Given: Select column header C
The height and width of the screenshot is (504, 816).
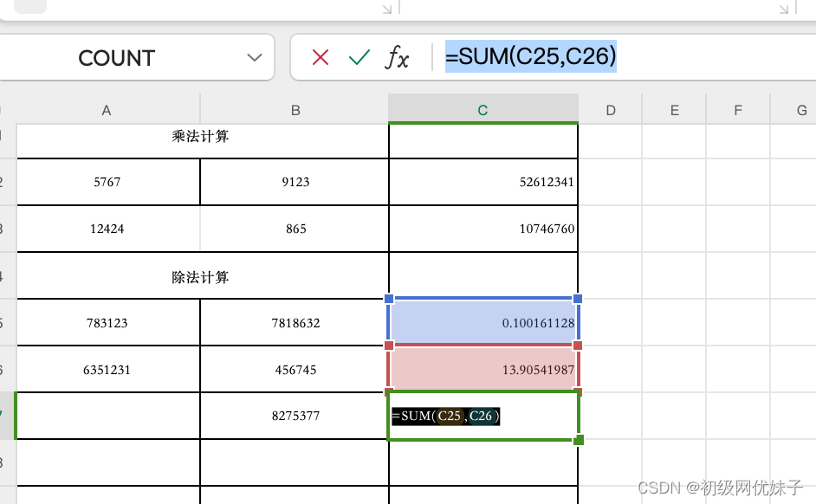Looking at the screenshot, I should tap(483, 110).
